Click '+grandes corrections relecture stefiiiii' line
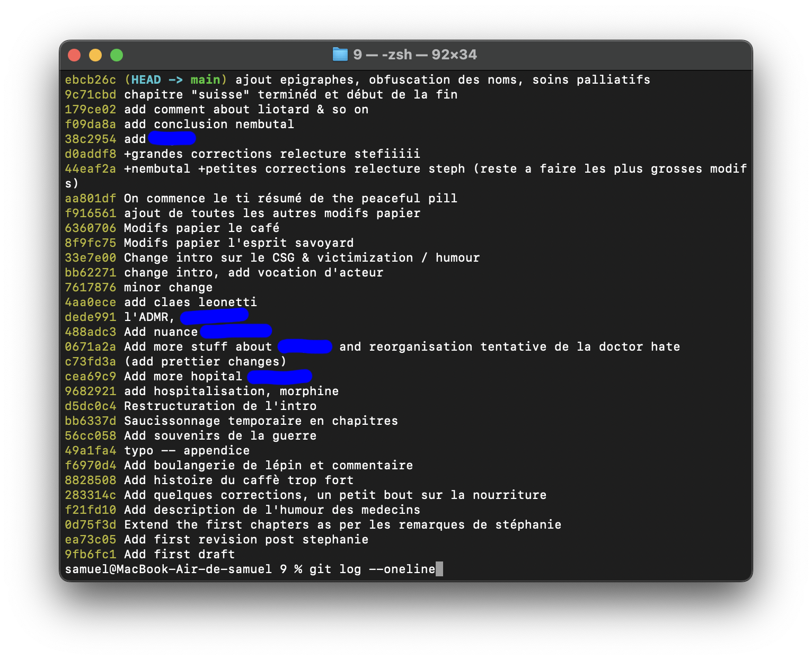812x660 pixels. click(x=272, y=154)
